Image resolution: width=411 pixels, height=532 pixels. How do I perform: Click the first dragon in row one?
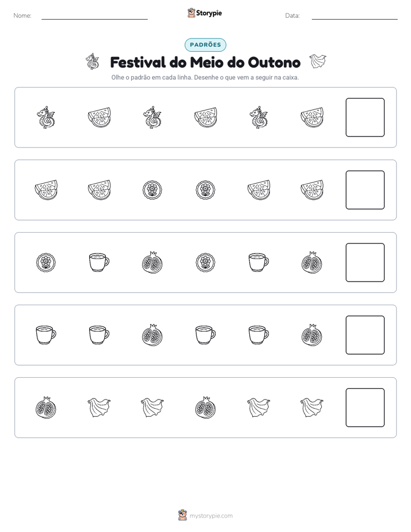point(46,117)
